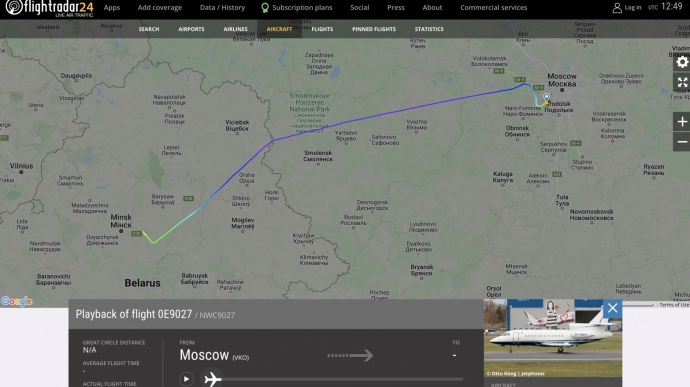Open the Pinned Flights tab

point(374,29)
